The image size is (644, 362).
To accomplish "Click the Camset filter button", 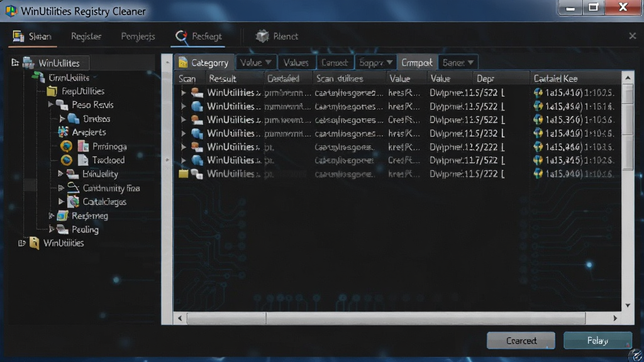I will pyautogui.click(x=335, y=63).
